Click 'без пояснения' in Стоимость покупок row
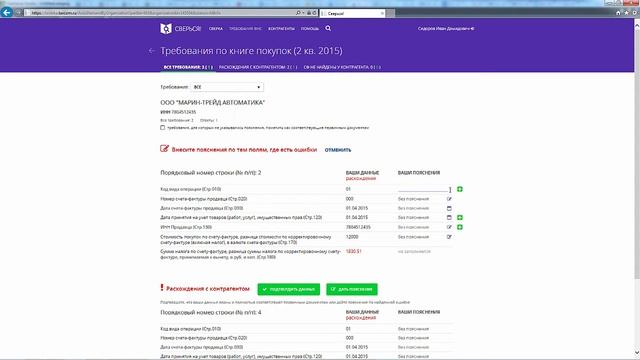The image size is (640, 360). pyautogui.click(x=413, y=237)
